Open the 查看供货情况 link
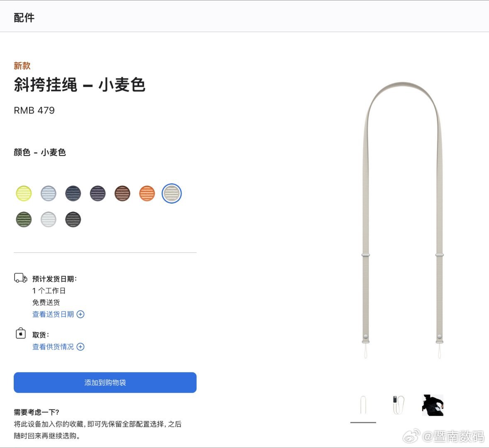Image resolution: width=489 pixels, height=448 pixels. coord(53,347)
